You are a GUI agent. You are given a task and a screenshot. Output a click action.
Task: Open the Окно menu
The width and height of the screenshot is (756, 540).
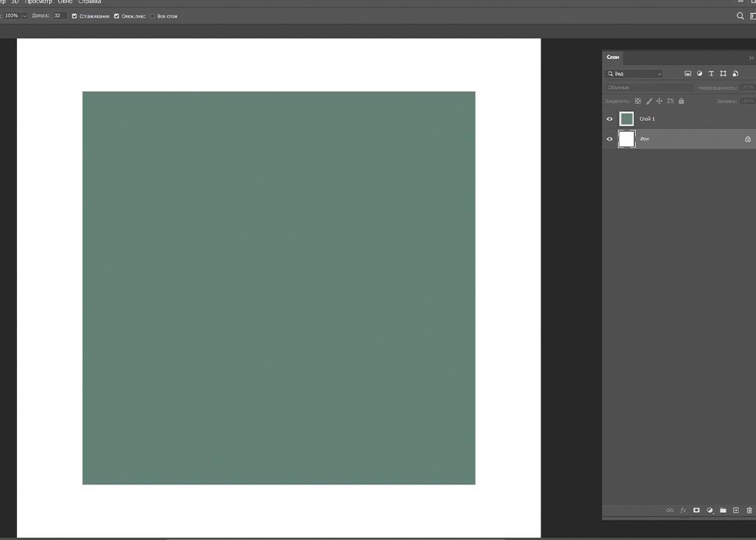point(65,2)
